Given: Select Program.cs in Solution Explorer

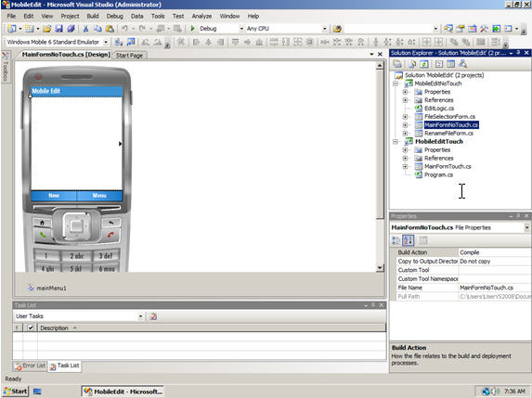Looking at the screenshot, I should (438, 175).
